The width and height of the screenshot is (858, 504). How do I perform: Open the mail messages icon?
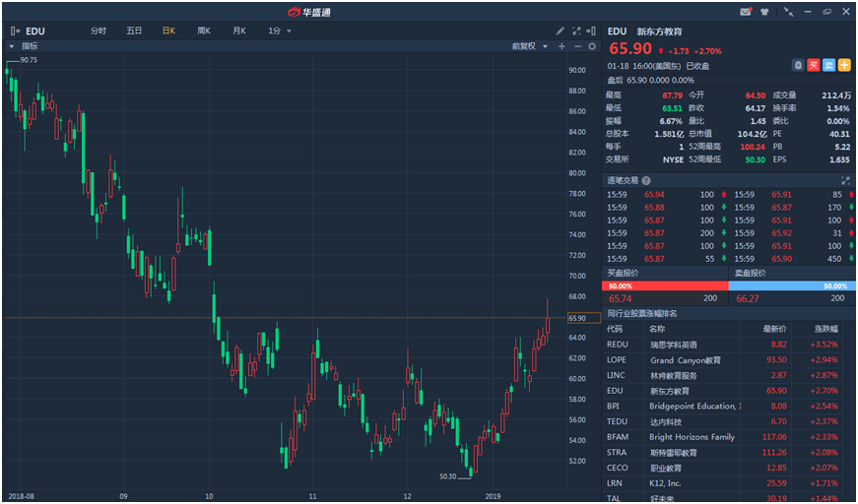[x=746, y=12]
